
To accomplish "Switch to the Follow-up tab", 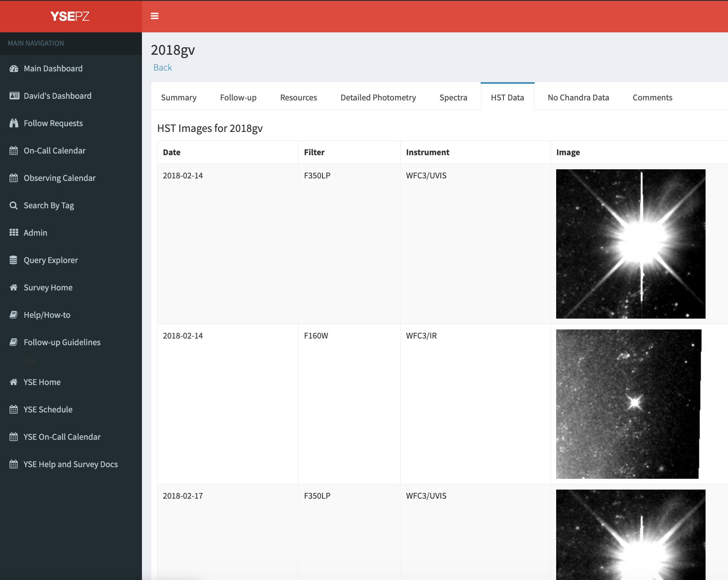I will (x=238, y=97).
